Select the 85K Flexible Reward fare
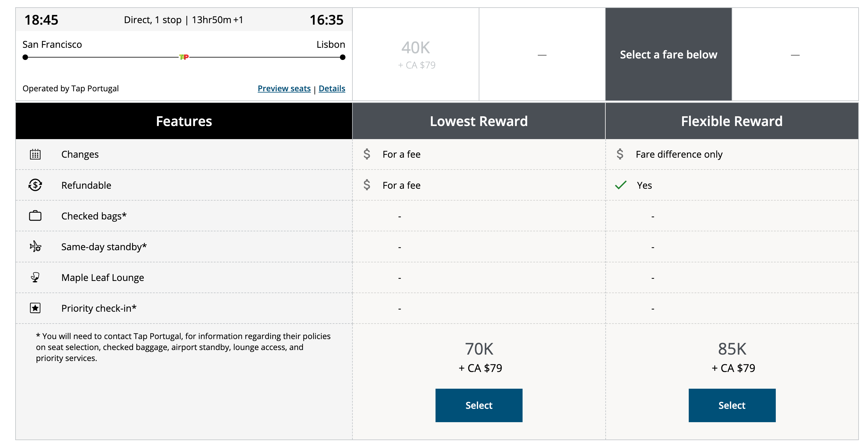Screen dimensions: 868x445 point(732,405)
